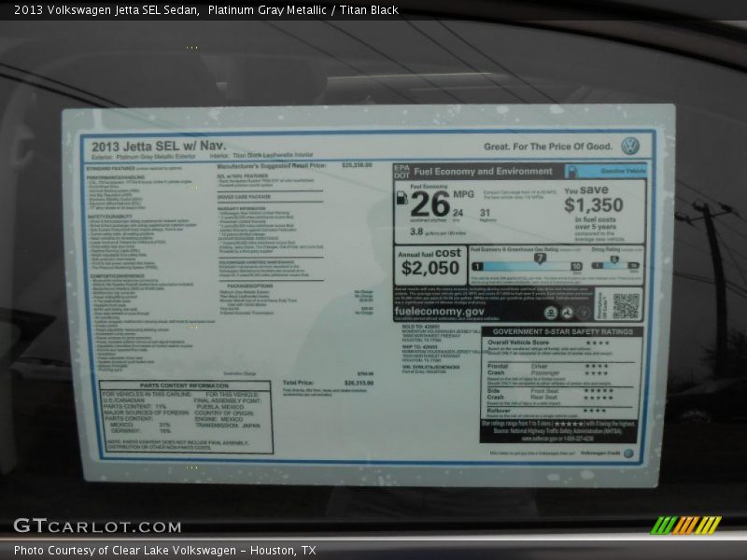
Task: Click the 'Parts Content Information' heading
Action: tap(184, 385)
